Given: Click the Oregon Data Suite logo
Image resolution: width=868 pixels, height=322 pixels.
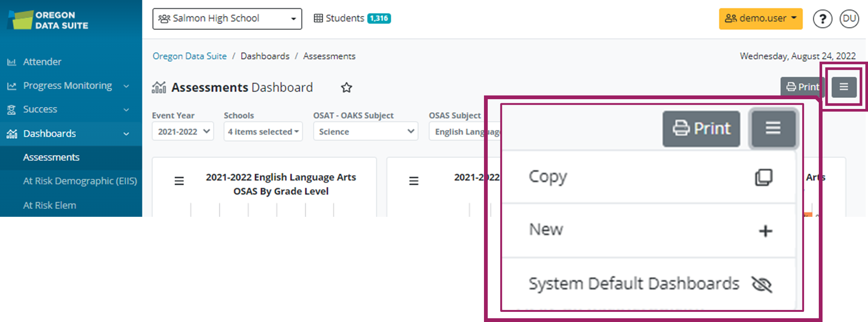Looking at the screenshot, I should pos(48,20).
